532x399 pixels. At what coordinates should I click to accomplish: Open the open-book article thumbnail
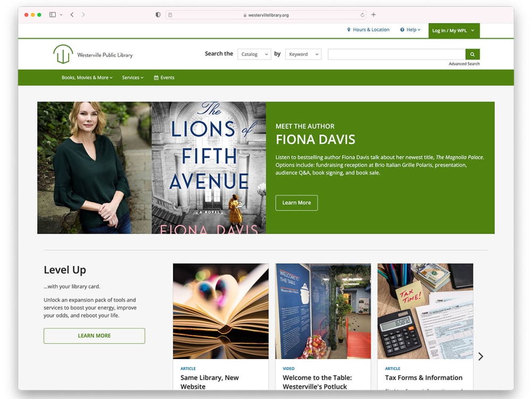[x=221, y=311]
